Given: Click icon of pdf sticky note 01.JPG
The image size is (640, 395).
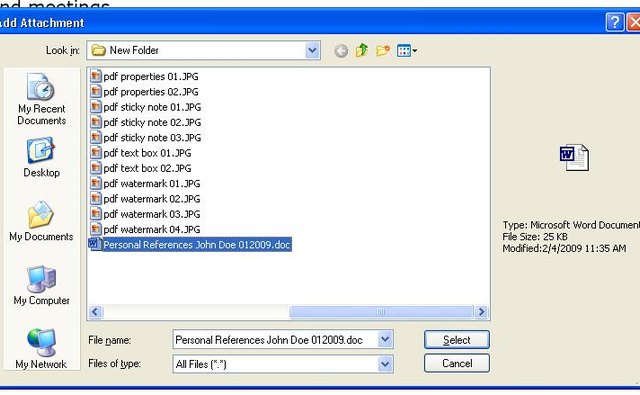Looking at the screenshot, I should tap(96, 107).
